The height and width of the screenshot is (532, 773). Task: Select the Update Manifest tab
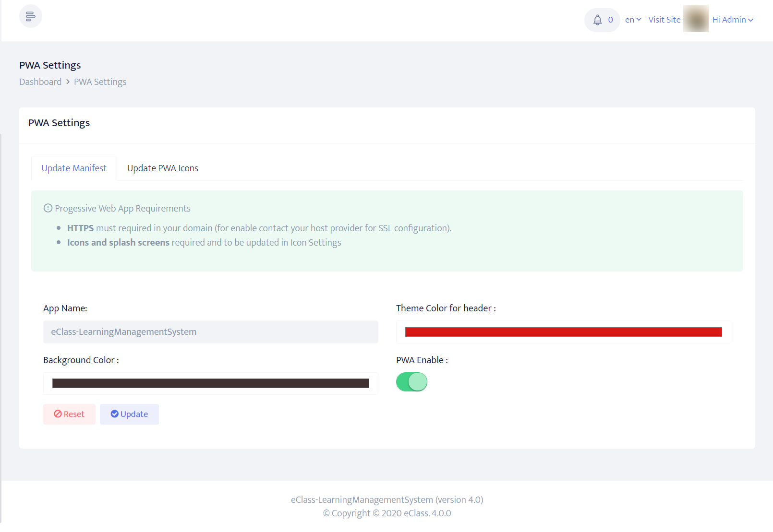[73, 168]
